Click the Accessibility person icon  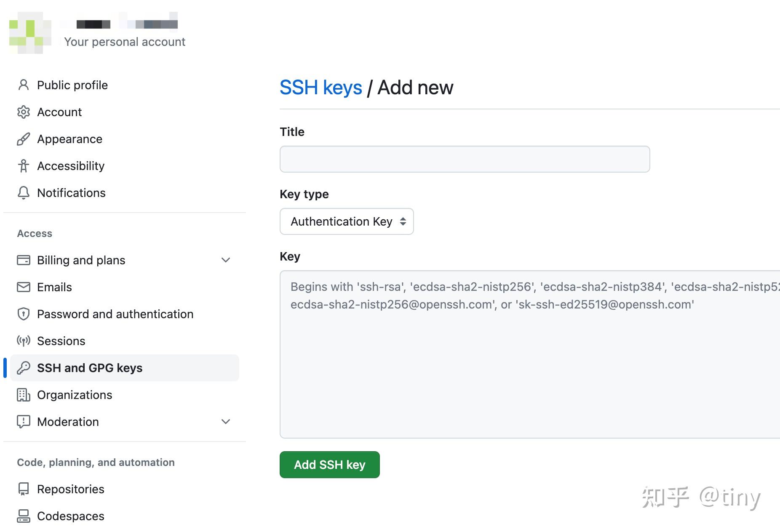(x=24, y=166)
